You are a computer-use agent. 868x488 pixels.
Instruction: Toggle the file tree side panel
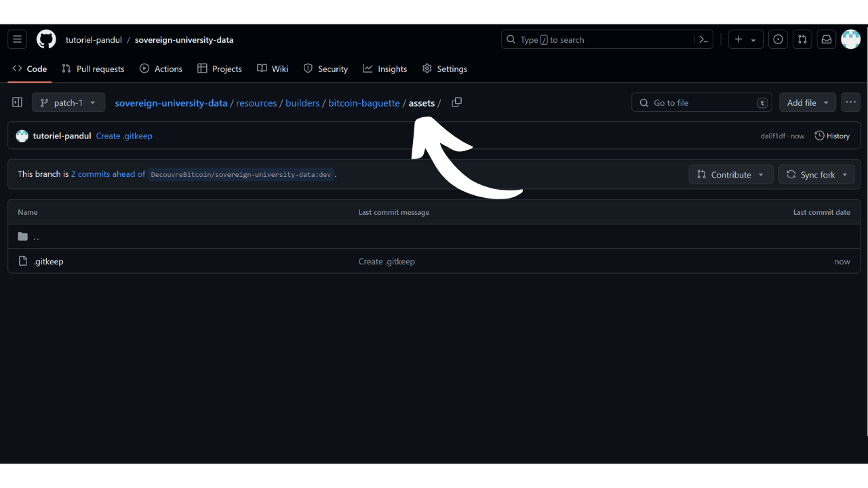tap(18, 102)
